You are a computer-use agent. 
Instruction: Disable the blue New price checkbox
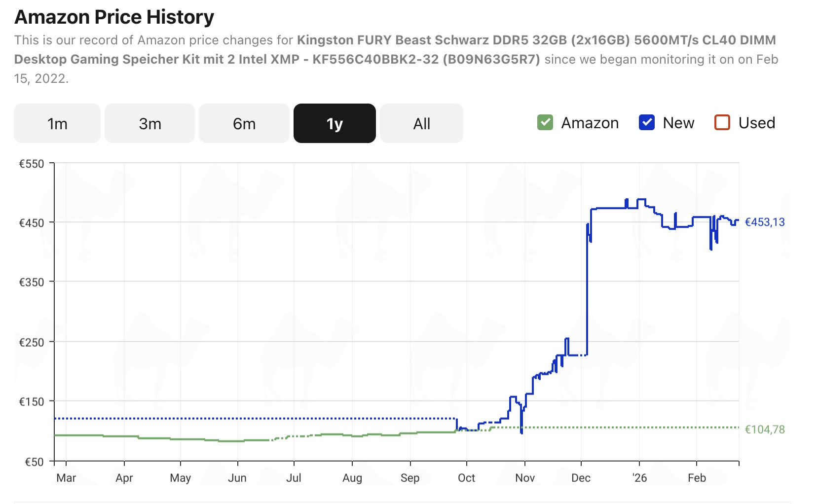pos(646,123)
